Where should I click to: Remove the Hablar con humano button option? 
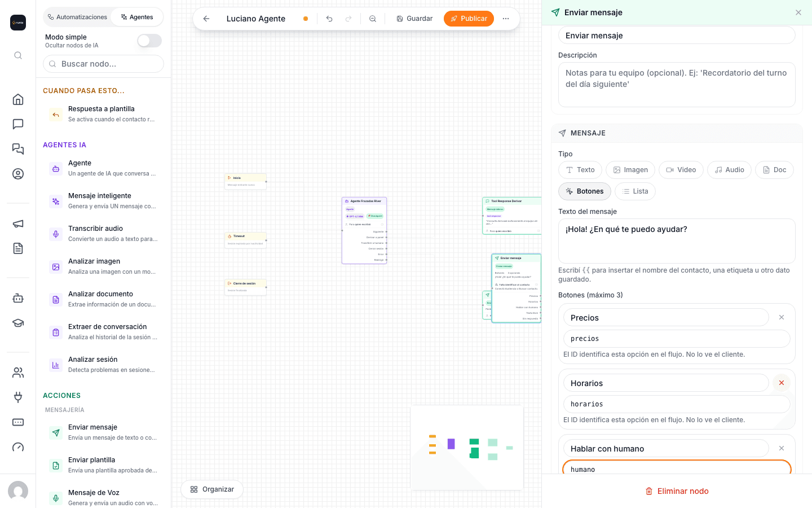click(782, 448)
